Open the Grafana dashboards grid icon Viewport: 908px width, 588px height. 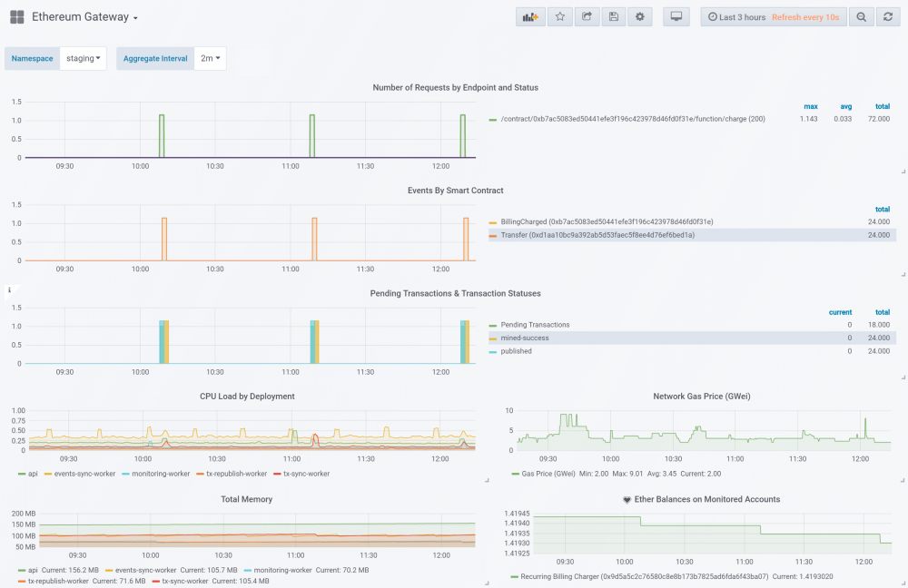17,16
